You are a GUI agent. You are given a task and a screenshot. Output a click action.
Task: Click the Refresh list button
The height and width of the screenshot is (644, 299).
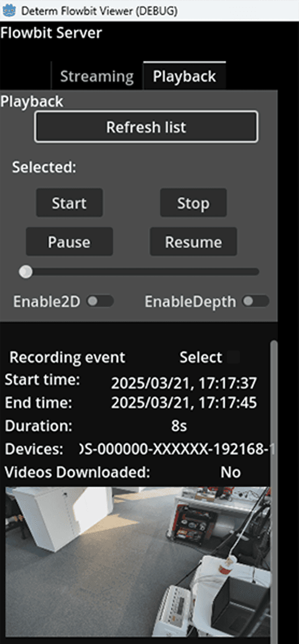[x=146, y=127]
